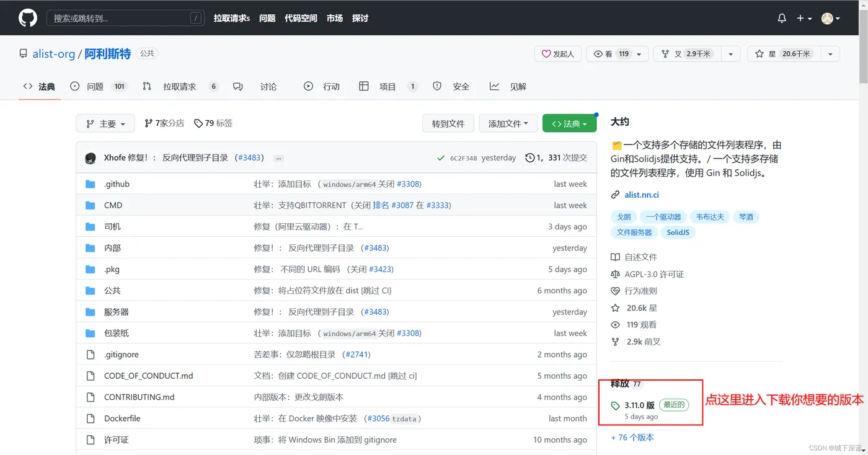Expand commit message ellipsis button
The image size is (868, 455).
279,158
